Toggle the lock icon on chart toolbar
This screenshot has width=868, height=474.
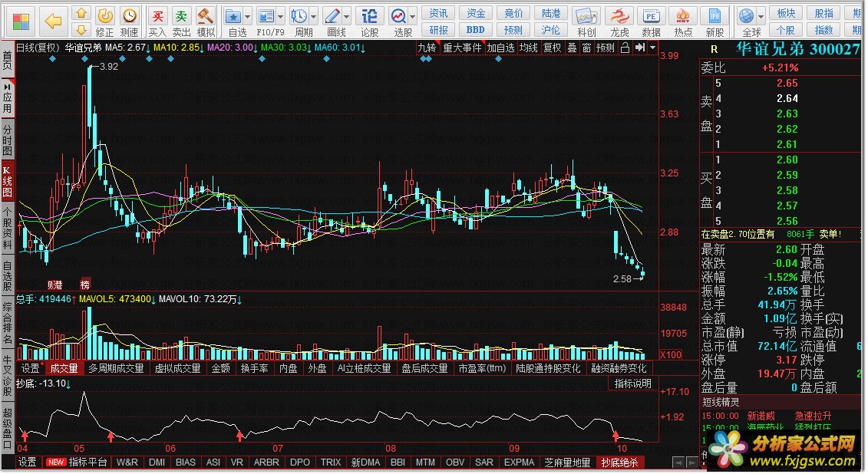[625, 48]
